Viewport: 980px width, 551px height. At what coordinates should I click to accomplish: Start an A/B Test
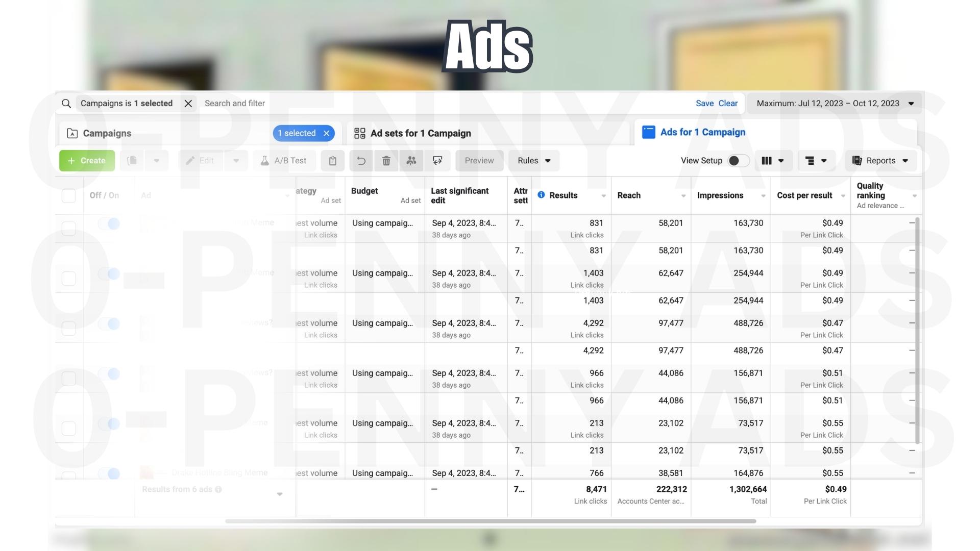point(284,161)
